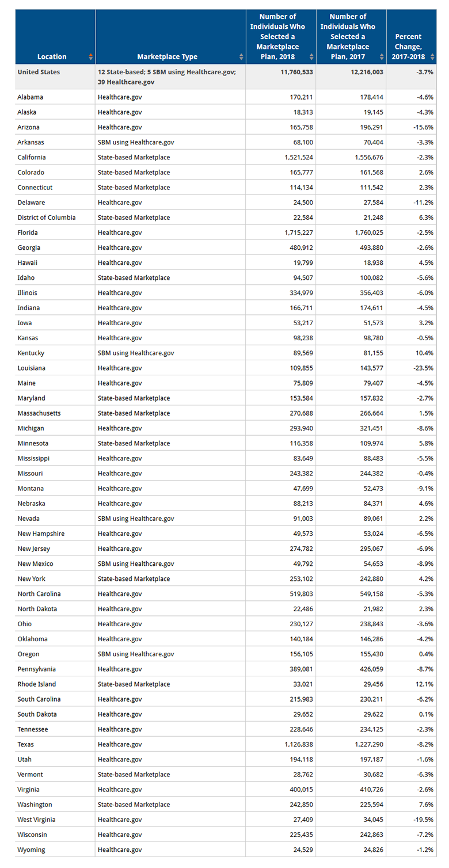Sort by 2017 plan selections arrows
The width and height of the screenshot is (449, 868).
click(382, 57)
